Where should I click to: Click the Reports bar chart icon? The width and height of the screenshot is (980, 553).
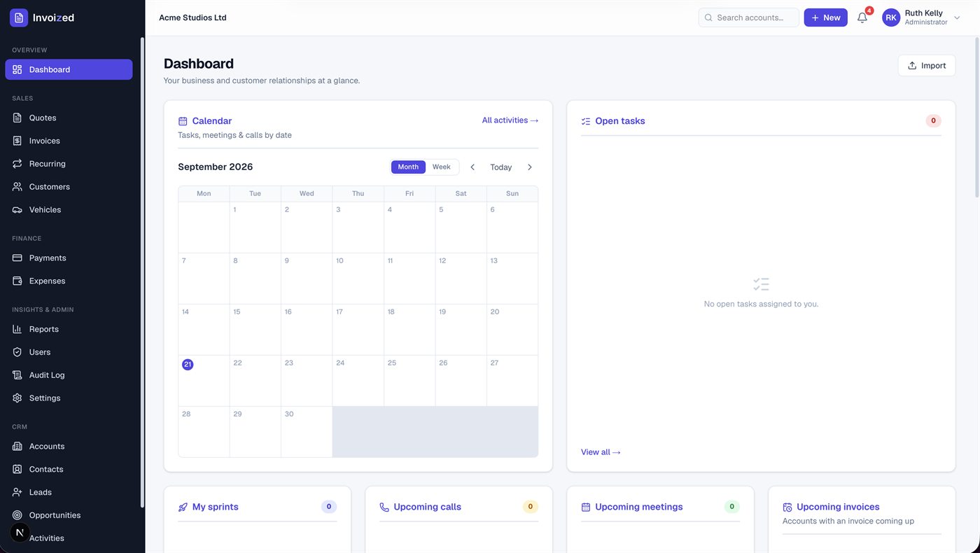tap(17, 329)
